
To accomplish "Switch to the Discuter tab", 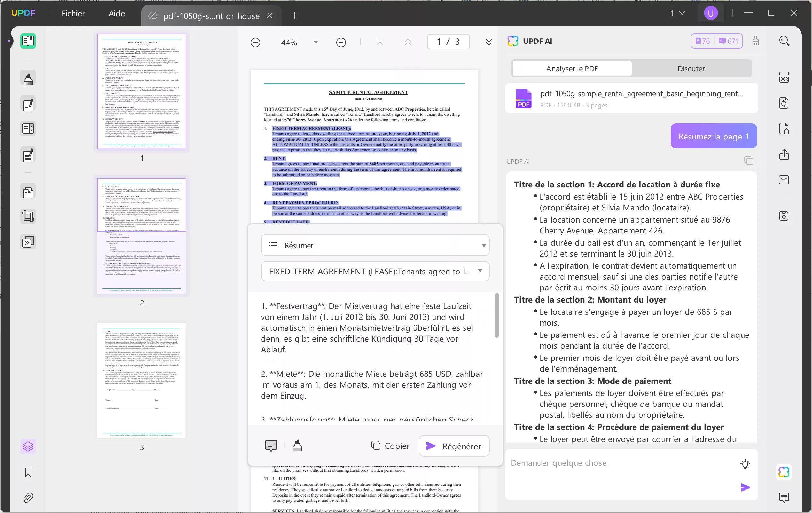I will tap(691, 68).
